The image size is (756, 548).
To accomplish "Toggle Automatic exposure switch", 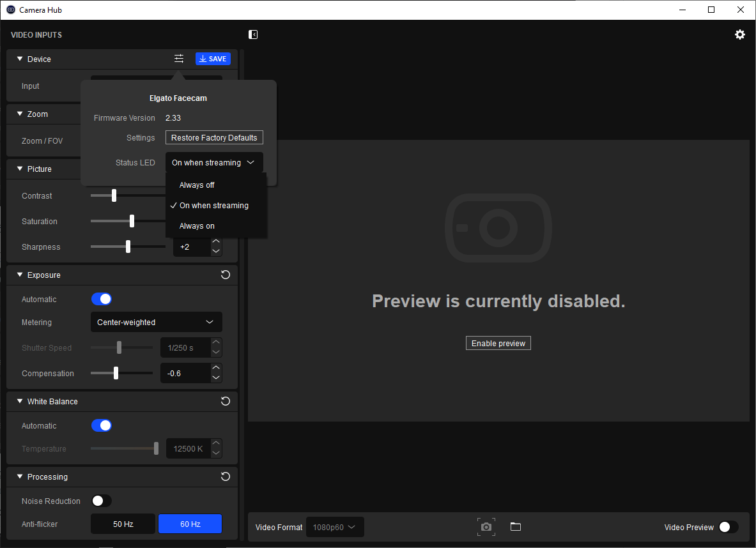I will pos(102,299).
